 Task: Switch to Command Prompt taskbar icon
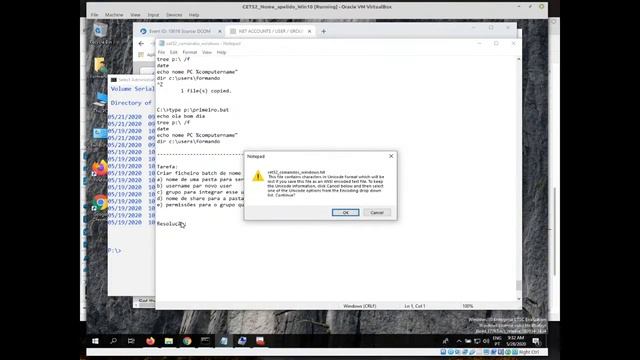pos(205,341)
